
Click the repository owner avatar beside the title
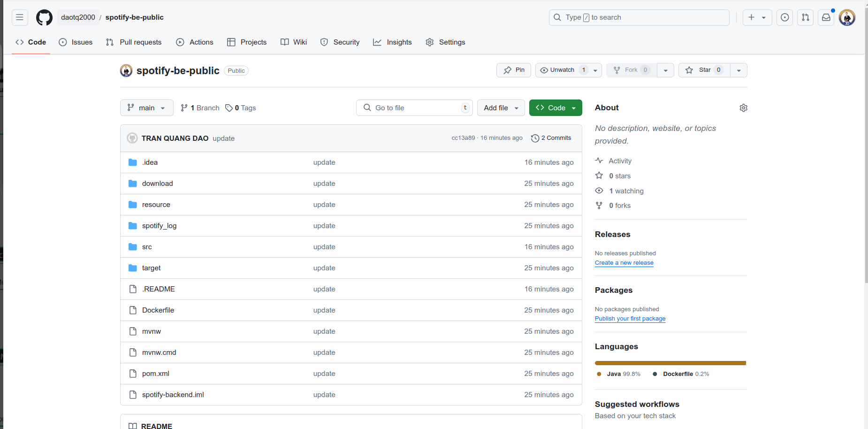126,70
